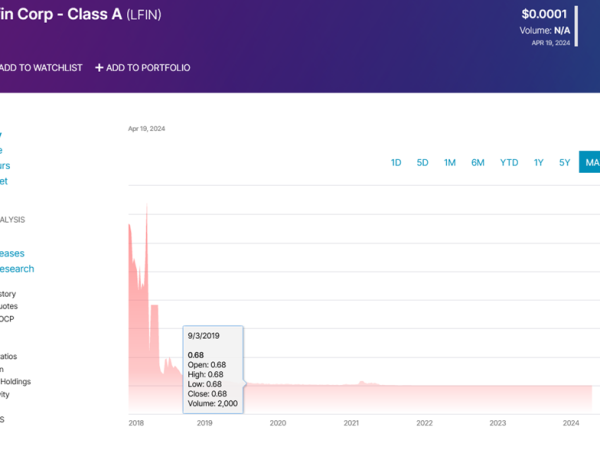Screen dimensions: 600x450
Task: Click the 9/3/2019 price tooltip box
Action: click(x=214, y=367)
